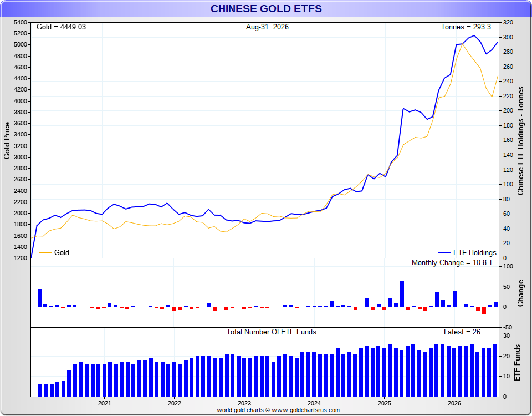Click the blue ETF Holdings legend swatch

tap(444, 253)
